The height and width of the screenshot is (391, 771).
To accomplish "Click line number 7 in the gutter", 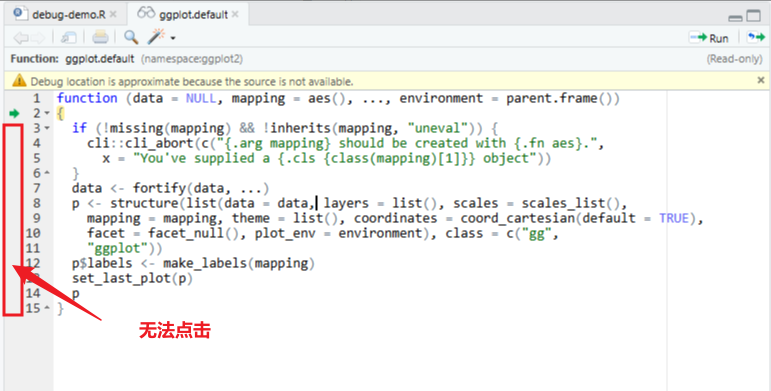I will (37, 188).
